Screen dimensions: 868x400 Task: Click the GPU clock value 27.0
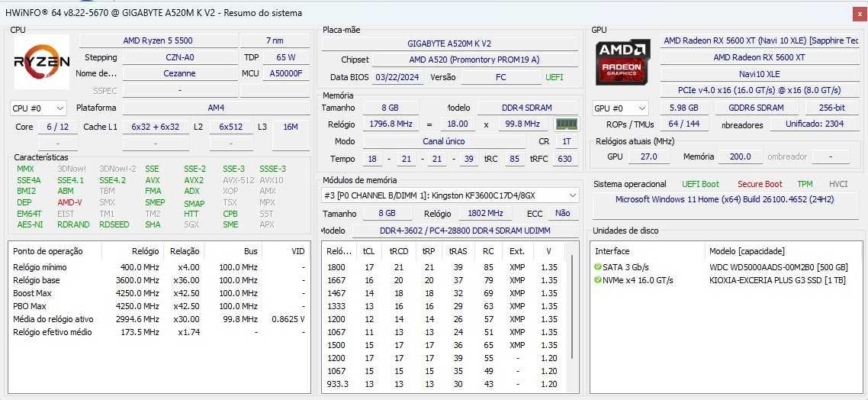648,156
